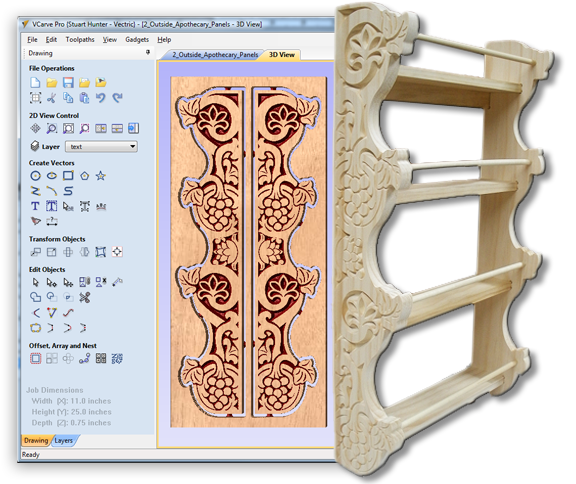Open the Help menu
The width and height of the screenshot is (576, 484).
pyautogui.click(x=164, y=40)
